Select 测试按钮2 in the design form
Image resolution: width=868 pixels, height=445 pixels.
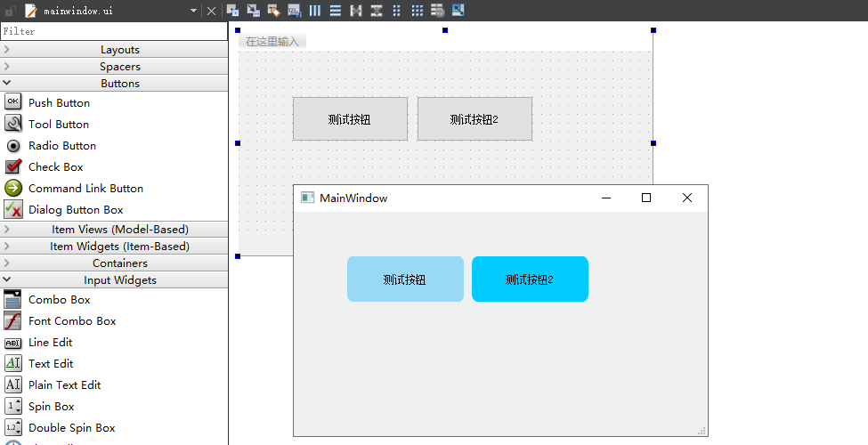point(475,119)
